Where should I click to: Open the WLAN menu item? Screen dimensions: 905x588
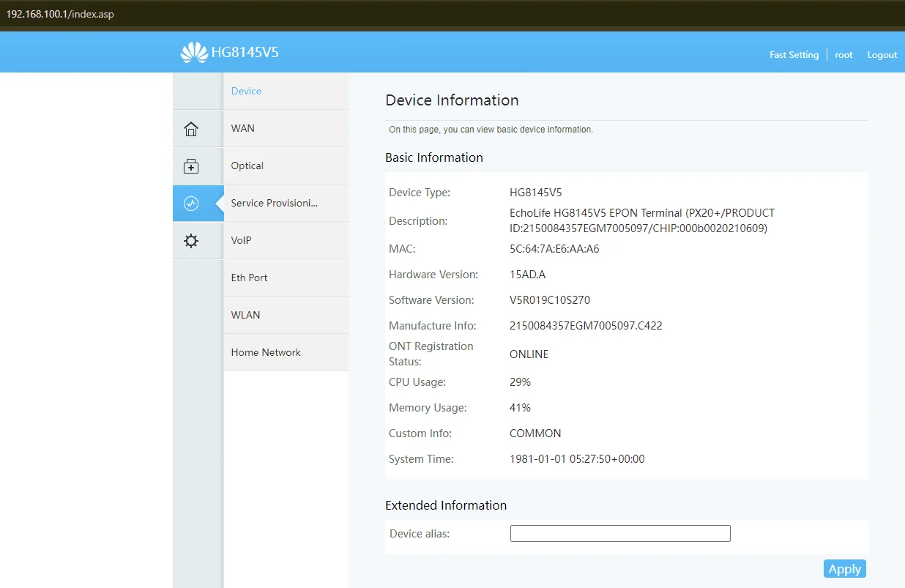point(286,315)
